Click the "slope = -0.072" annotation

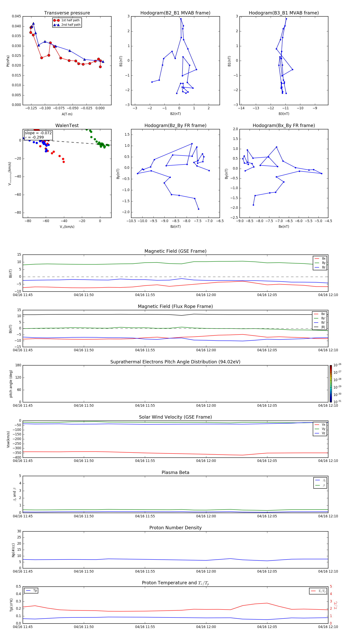pyautogui.click(x=38, y=133)
